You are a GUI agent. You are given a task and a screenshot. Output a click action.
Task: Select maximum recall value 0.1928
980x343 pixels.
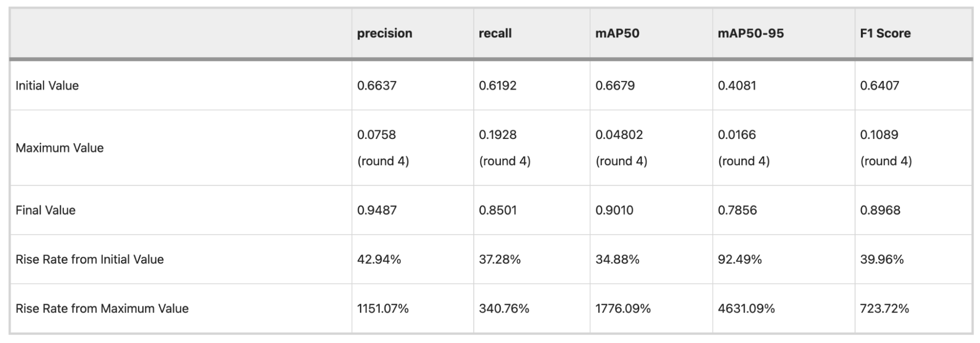click(x=498, y=134)
